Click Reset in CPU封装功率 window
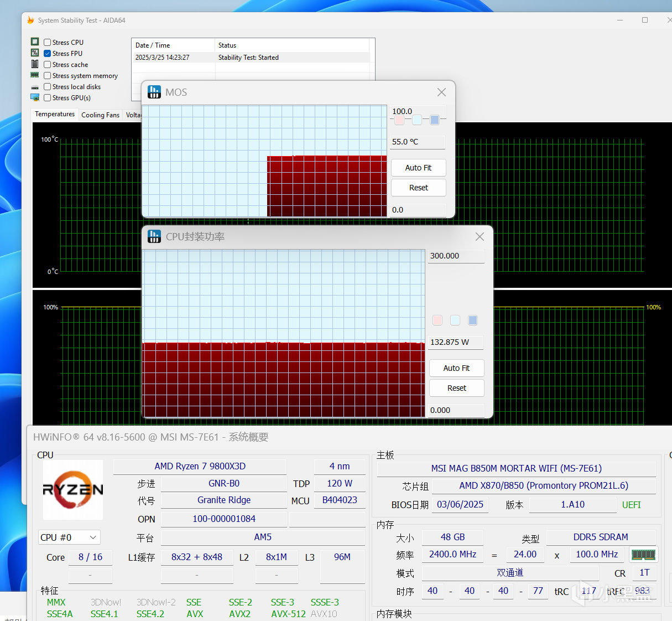The height and width of the screenshot is (621, 672). coord(456,388)
